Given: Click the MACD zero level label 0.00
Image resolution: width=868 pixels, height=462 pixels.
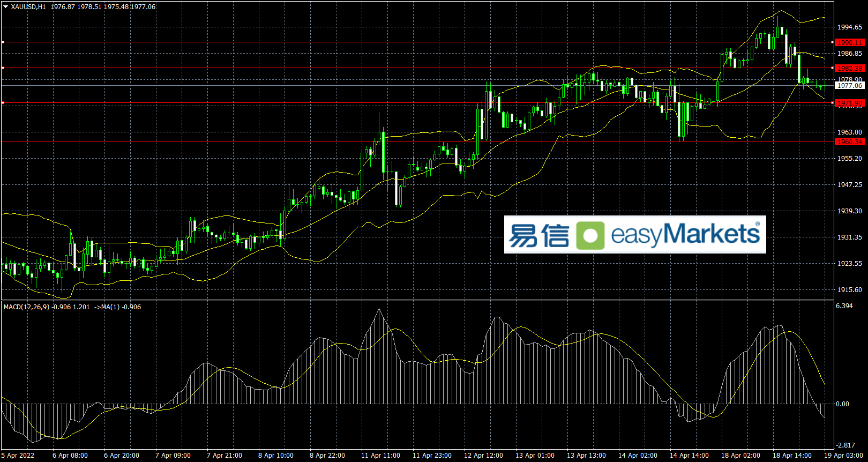Looking at the screenshot, I should pos(843,404).
